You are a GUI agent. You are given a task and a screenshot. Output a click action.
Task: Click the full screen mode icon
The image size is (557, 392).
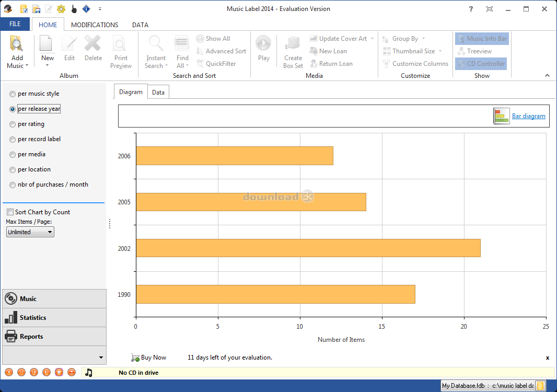[490, 9]
